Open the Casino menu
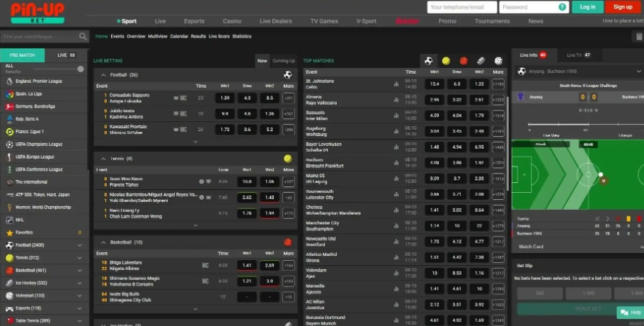This screenshot has height=326, width=644. [232, 21]
